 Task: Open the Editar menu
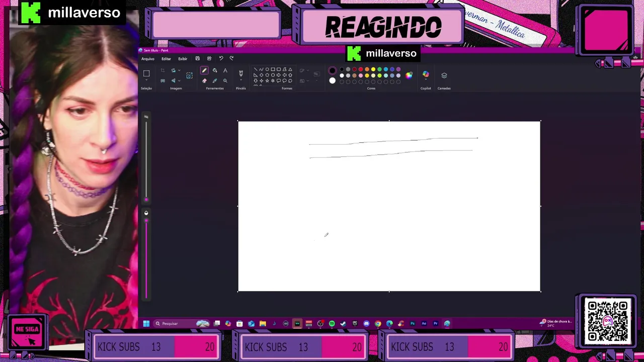(x=166, y=59)
